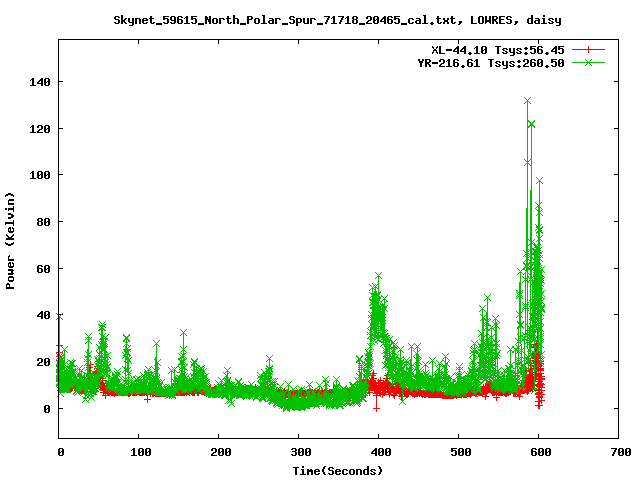Click the y-axis tick label 20
The height and width of the screenshot is (480, 640).
pyautogui.click(x=43, y=362)
